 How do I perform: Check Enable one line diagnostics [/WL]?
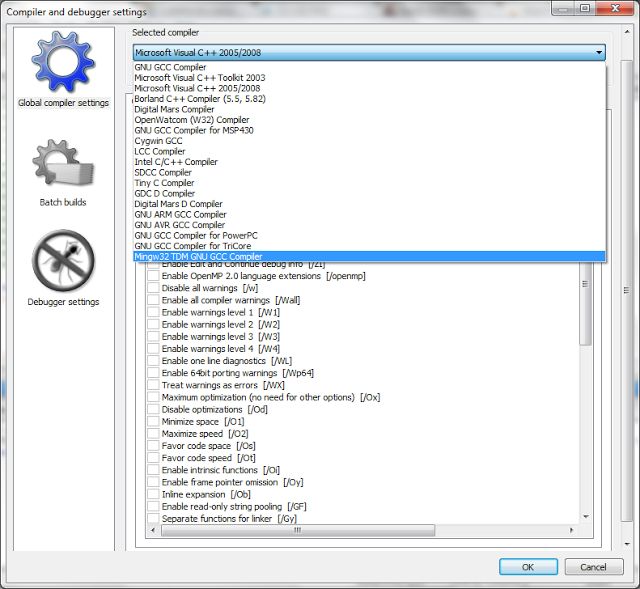[x=153, y=361]
